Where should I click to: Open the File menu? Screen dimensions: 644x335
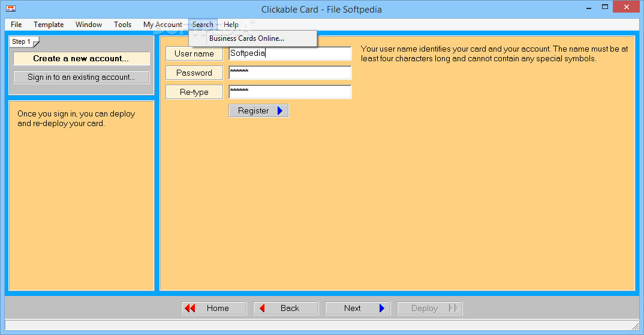(16, 25)
